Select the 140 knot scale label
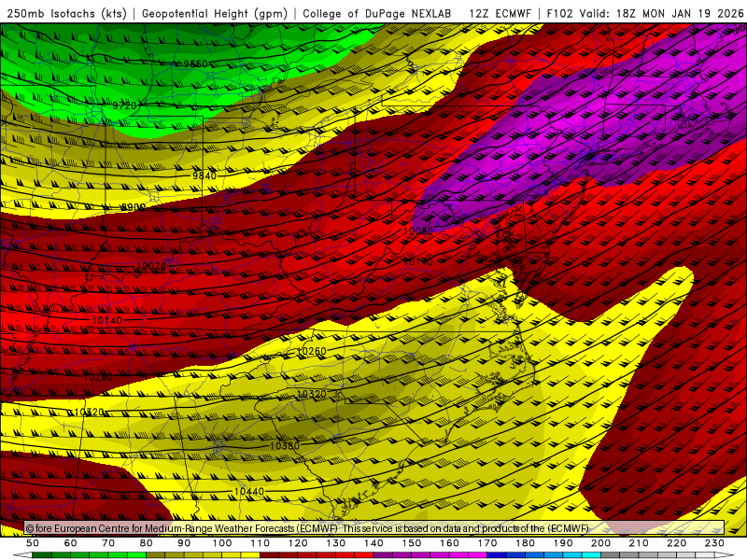The width and height of the screenshot is (747, 560). (x=373, y=543)
